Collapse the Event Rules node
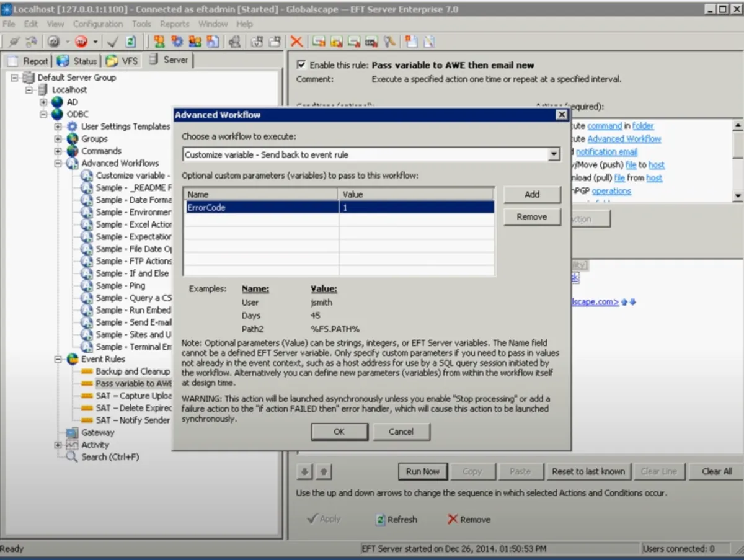This screenshot has height=560, width=744. tap(58, 359)
